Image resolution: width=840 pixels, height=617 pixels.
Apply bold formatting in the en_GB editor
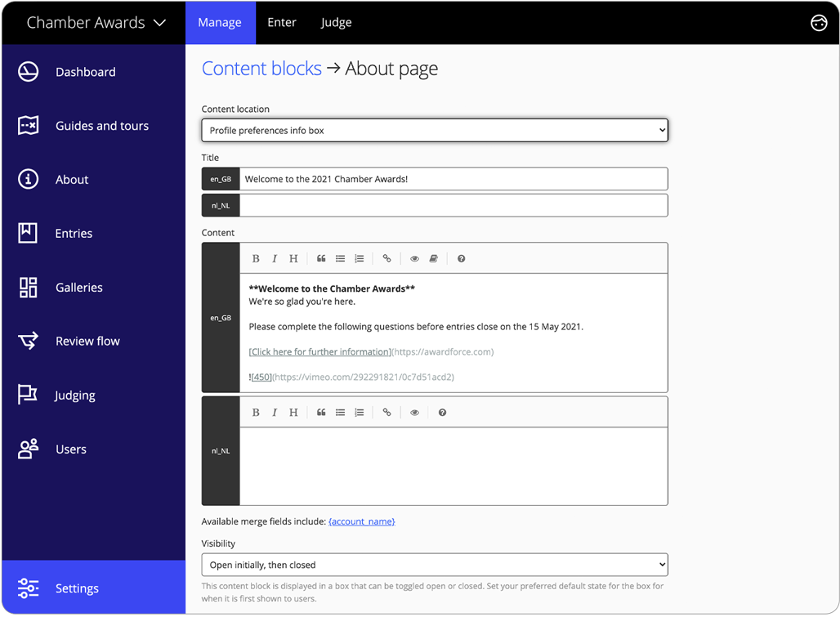point(256,258)
